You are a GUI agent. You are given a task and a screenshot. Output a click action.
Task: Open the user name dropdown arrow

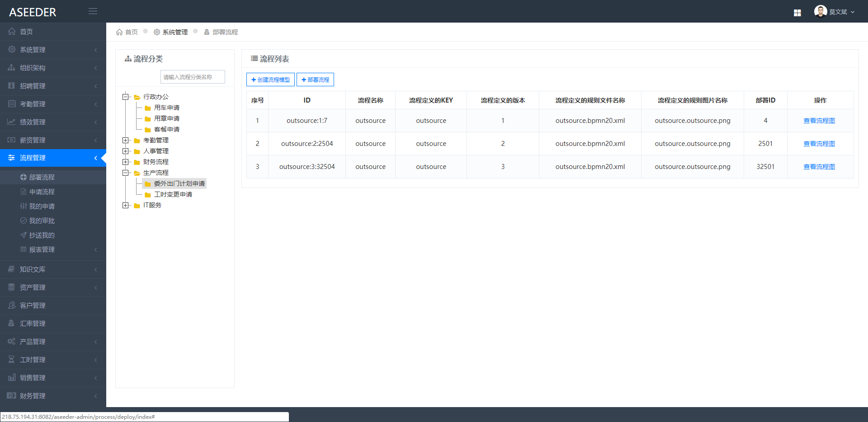(853, 12)
